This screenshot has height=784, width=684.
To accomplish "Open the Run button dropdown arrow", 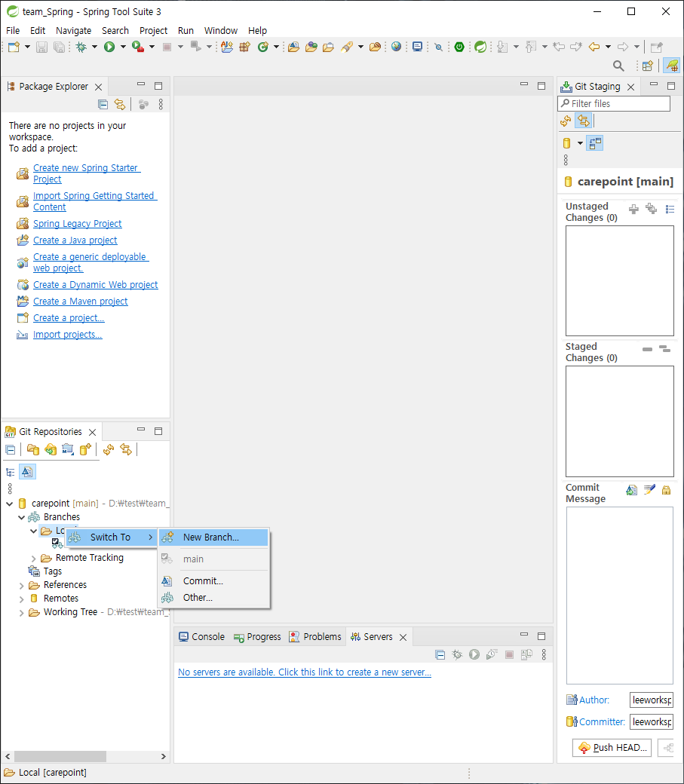I will coord(123,47).
